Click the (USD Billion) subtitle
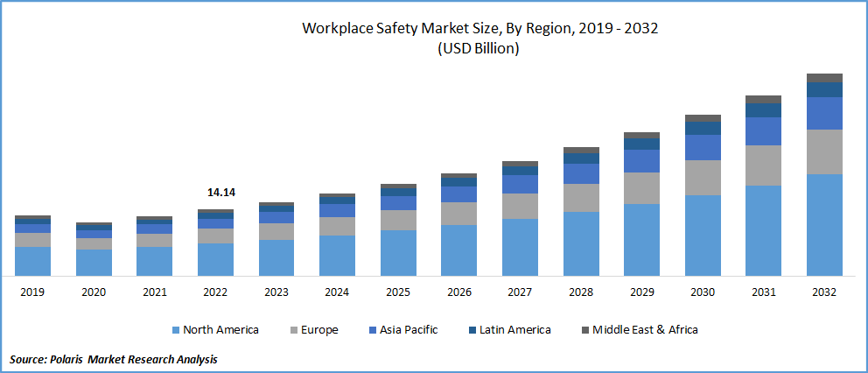The width and height of the screenshot is (868, 373). coord(479,49)
